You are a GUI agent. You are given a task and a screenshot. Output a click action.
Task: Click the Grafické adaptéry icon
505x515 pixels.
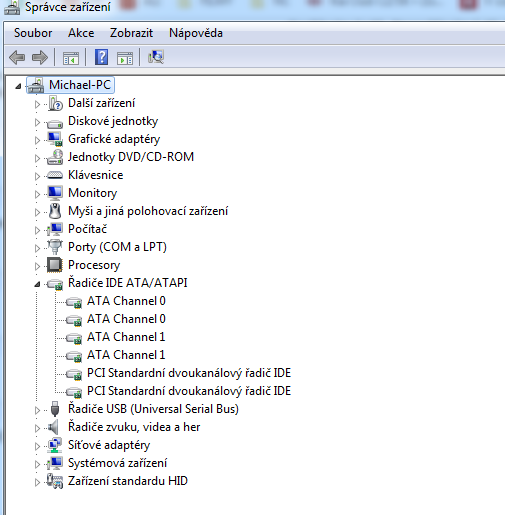(55, 139)
